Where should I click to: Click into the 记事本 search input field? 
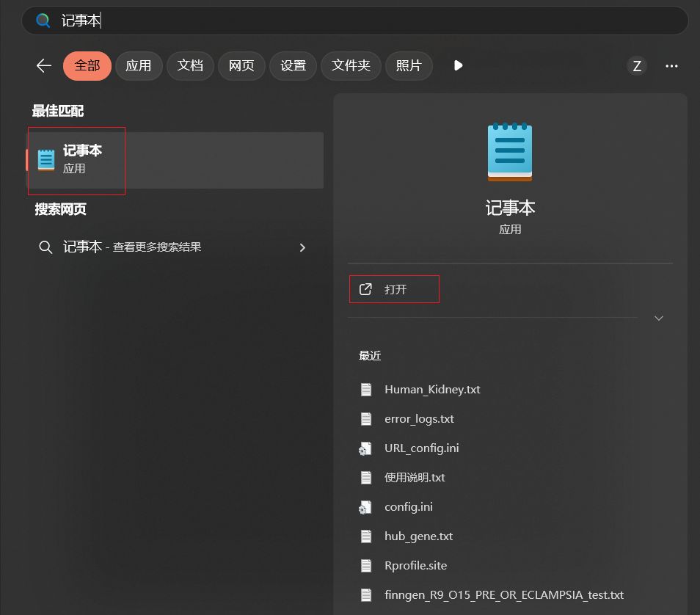pyautogui.click(x=355, y=21)
